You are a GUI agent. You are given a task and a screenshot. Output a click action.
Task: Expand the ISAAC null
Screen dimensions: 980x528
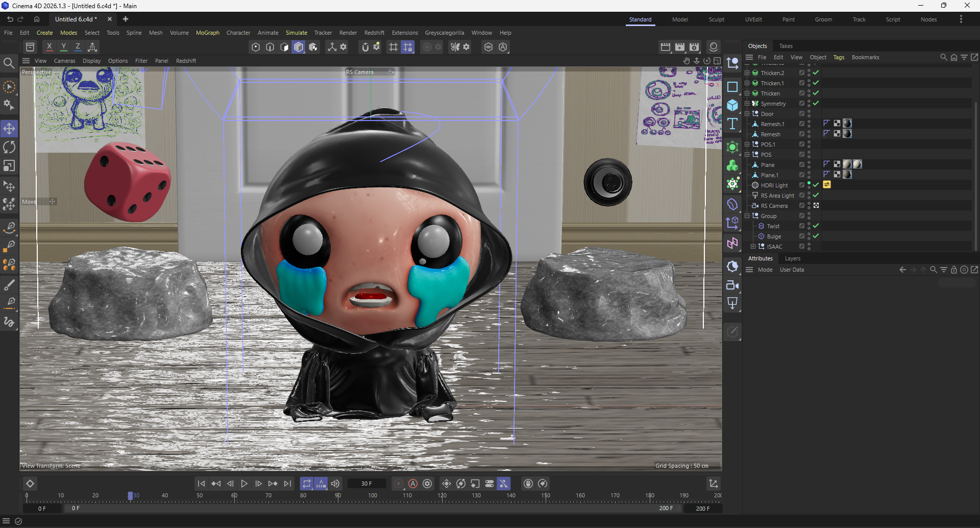click(753, 246)
